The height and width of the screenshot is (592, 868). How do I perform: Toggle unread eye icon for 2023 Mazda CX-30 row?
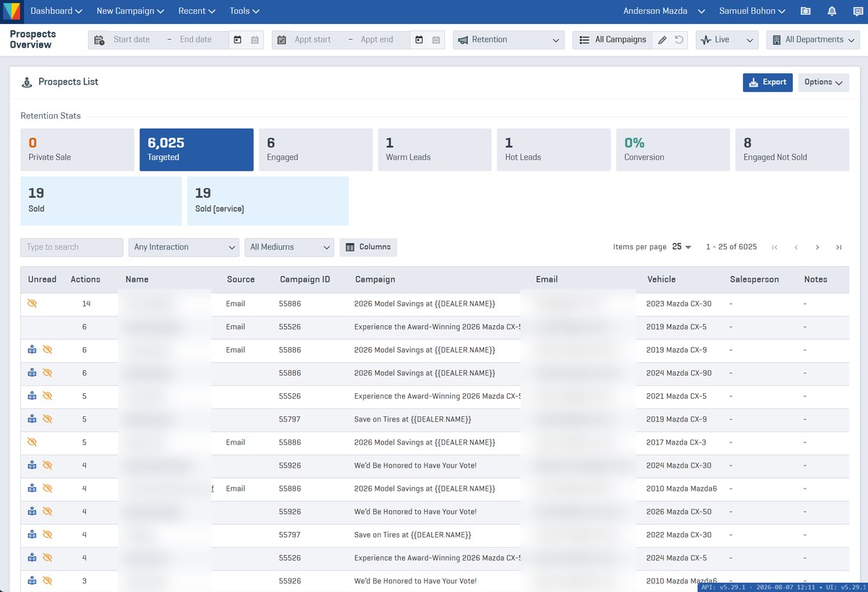pos(32,304)
